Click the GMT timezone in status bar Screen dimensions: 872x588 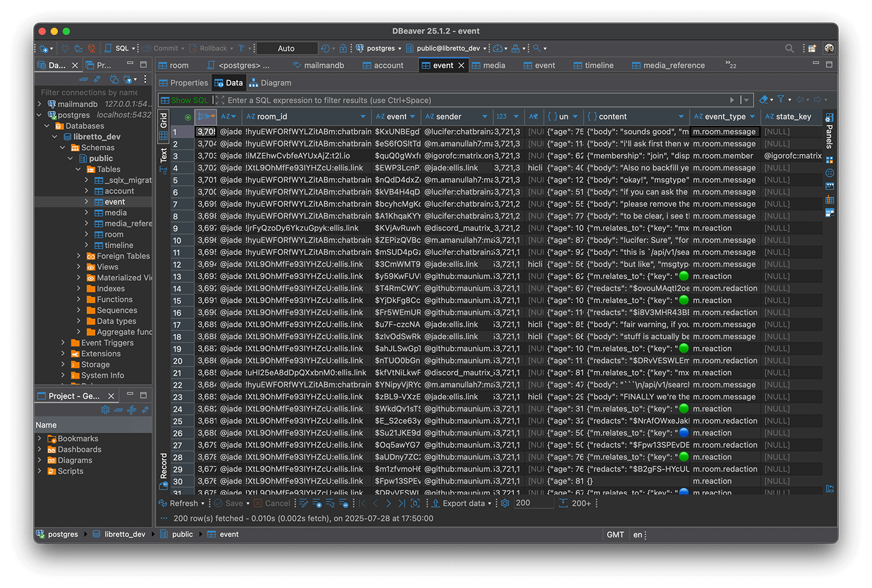click(615, 535)
